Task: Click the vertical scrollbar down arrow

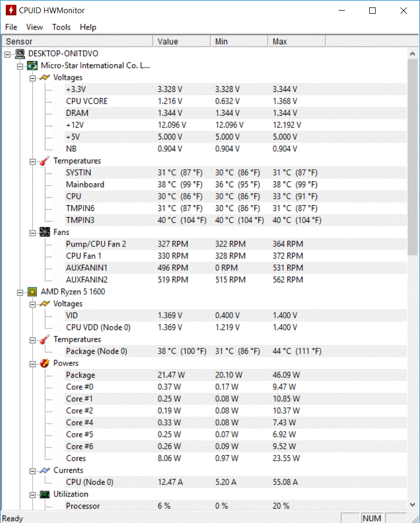Action: tap(413, 505)
